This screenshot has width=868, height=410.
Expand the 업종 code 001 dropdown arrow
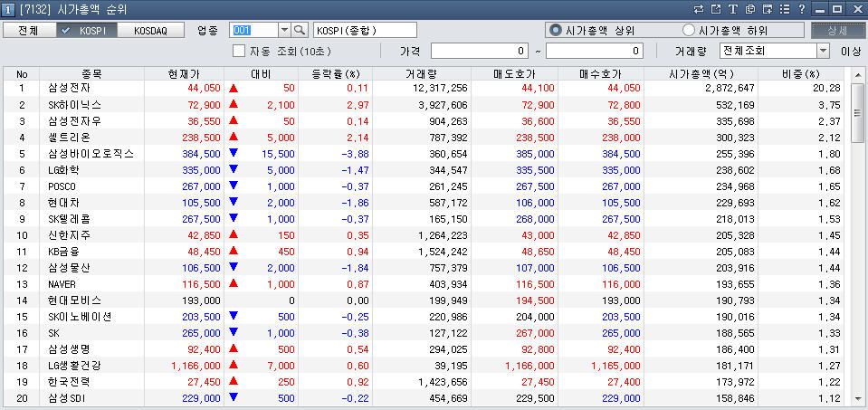tap(283, 30)
